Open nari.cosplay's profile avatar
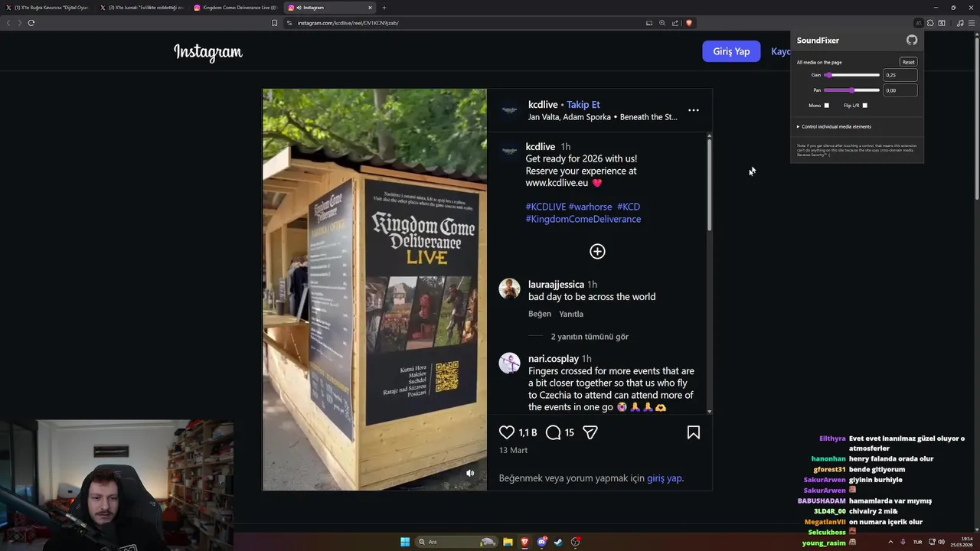This screenshot has height=551, width=980. pyautogui.click(x=510, y=363)
